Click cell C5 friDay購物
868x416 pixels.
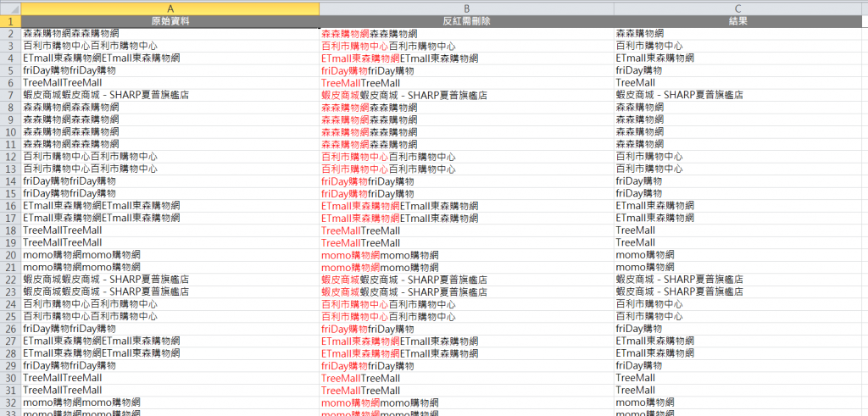pos(738,71)
